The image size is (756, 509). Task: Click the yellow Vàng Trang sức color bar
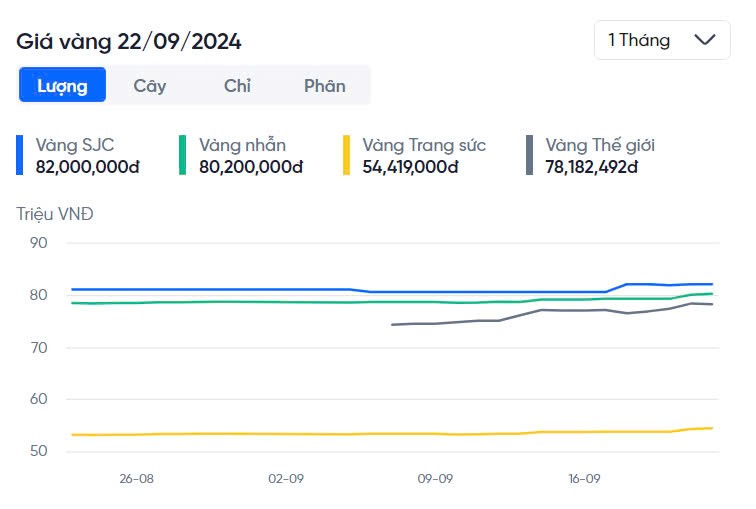click(347, 155)
